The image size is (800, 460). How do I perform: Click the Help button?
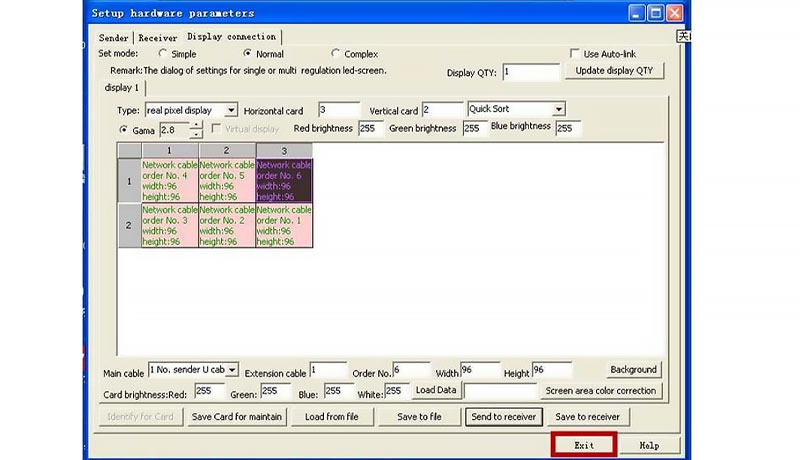click(x=649, y=445)
